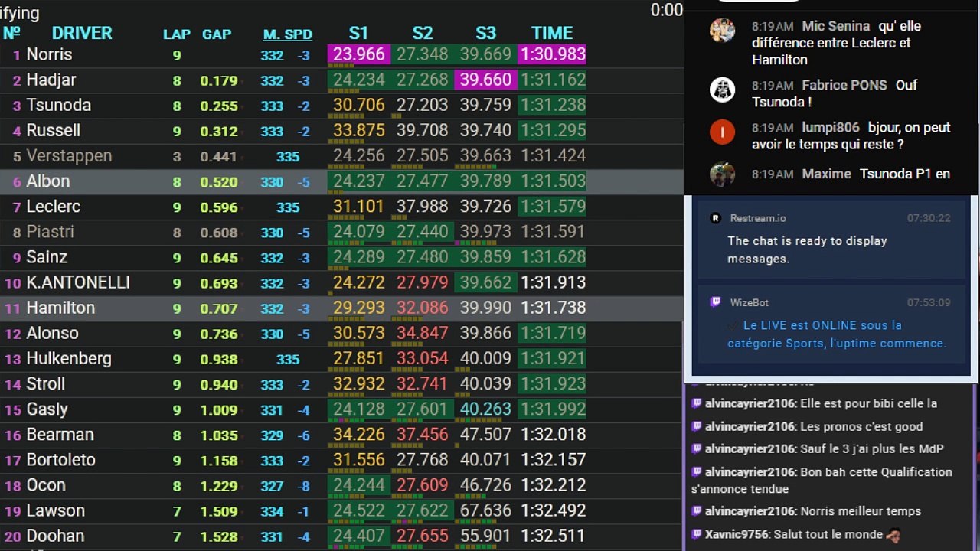980x551 pixels.
Task: Click the TIME column header
Action: point(552,33)
